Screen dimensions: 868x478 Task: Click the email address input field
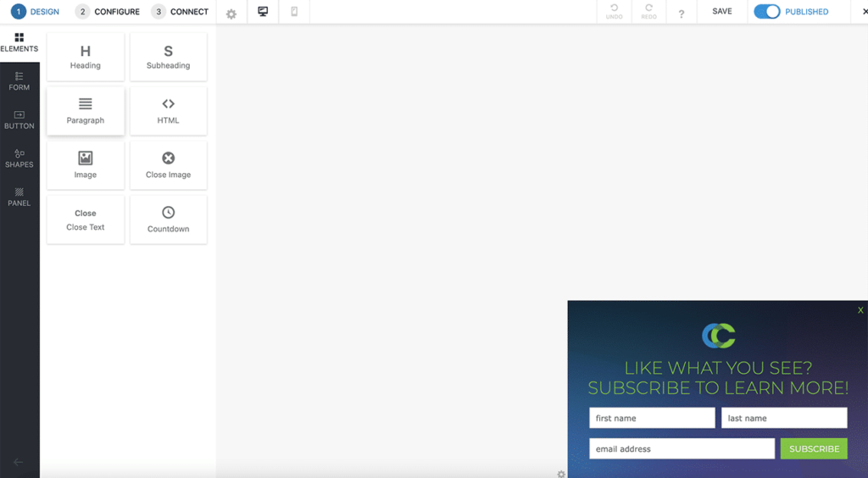pos(682,448)
